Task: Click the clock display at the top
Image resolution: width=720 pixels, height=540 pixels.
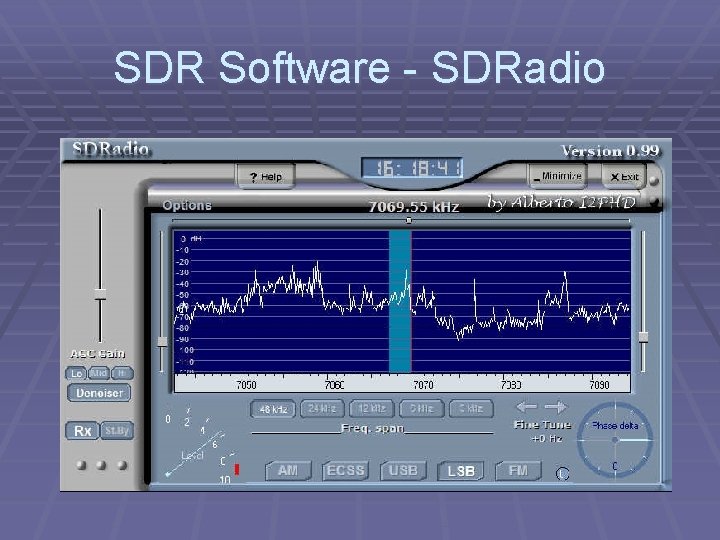Action: tap(412, 168)
